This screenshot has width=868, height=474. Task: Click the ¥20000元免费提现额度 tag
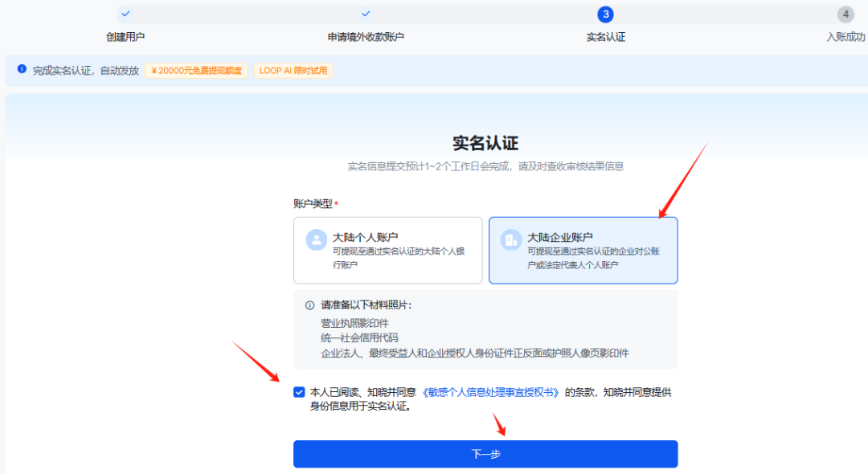pos(196,71)
